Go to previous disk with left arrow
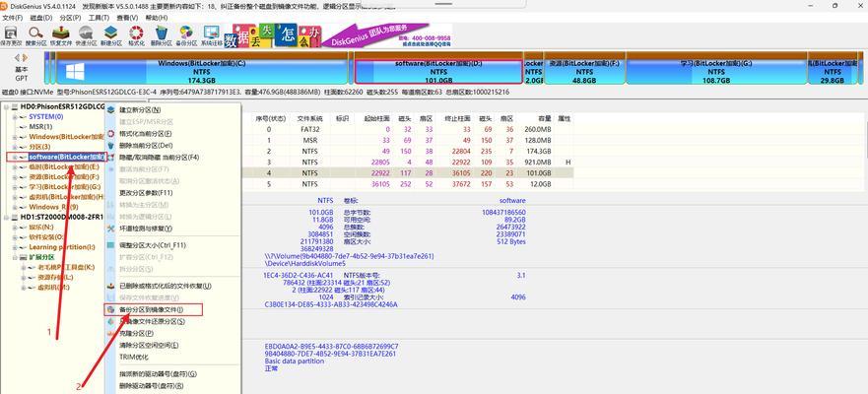The width and height of the screenshot is (868, 394). [17, 57]
